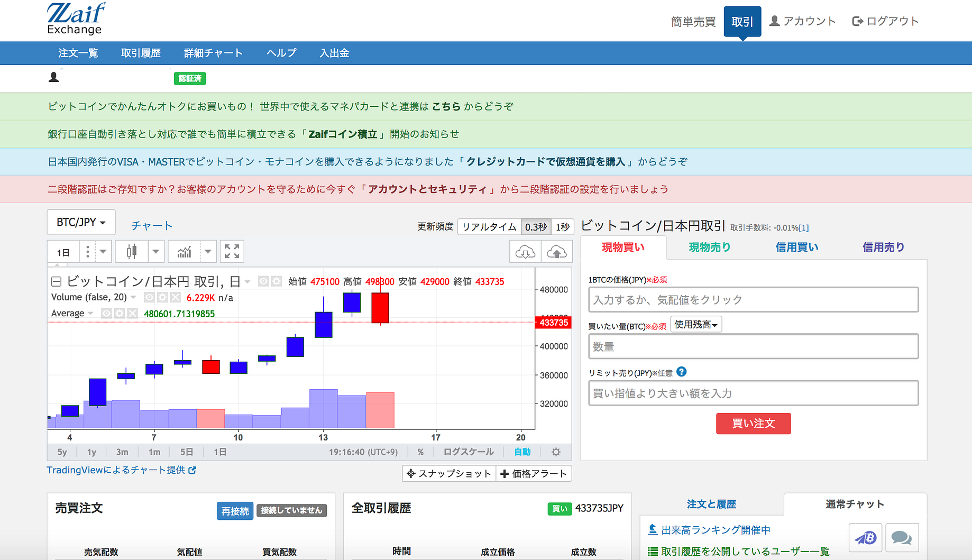This screenshot has width=972, height=560.
Task: Open 詳細チャート in the nav bar
Action: pyautogui.click(x=213, y=53)
